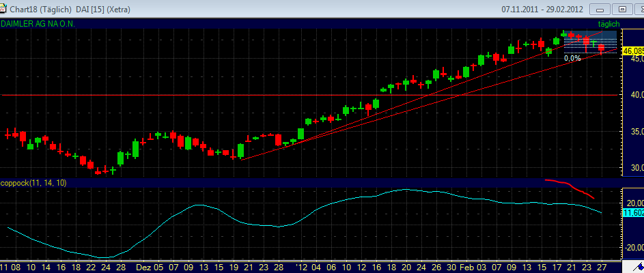644x273 pixels.
Task: Click the title text Chart18 (Täglich) DAI [15] (Xetra)
Action: pos(70,9)
